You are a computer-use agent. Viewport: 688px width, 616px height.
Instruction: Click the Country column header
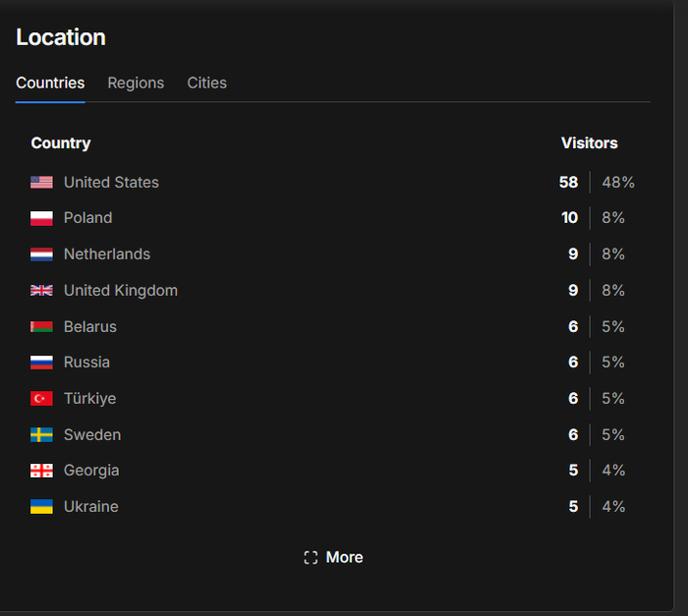(61, 143)
